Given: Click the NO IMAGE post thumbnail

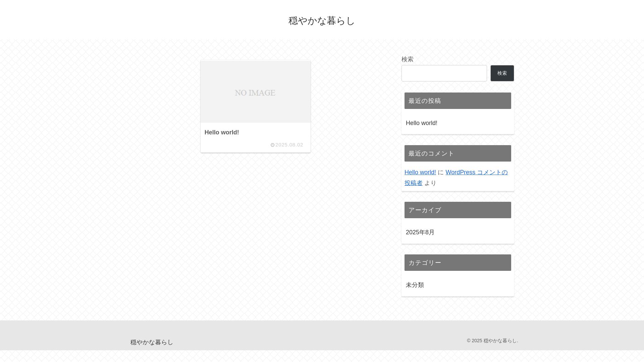Looking at the screenshot, I should pos(256,92).
